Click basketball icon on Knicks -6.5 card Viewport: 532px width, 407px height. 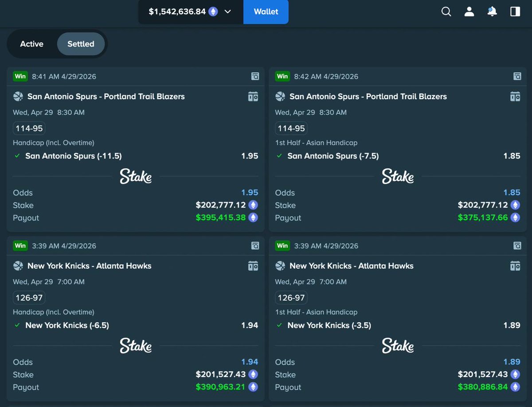[x=18, y=266]
